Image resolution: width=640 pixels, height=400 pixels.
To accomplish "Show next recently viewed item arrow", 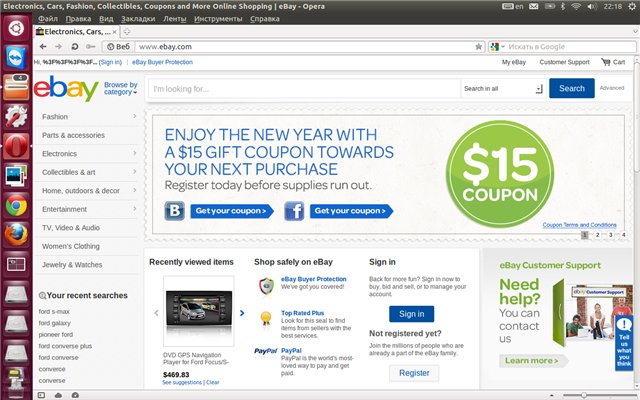I will click(242, 313).
